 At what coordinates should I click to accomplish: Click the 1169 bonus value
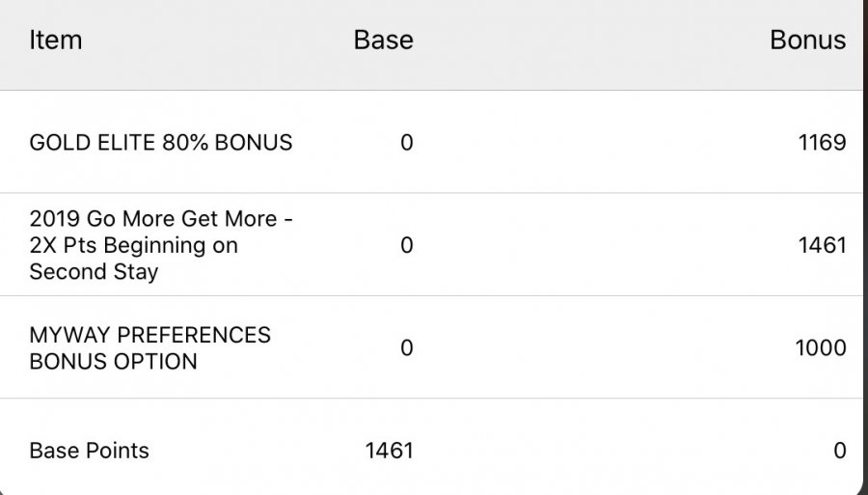(x=822, y=143)
